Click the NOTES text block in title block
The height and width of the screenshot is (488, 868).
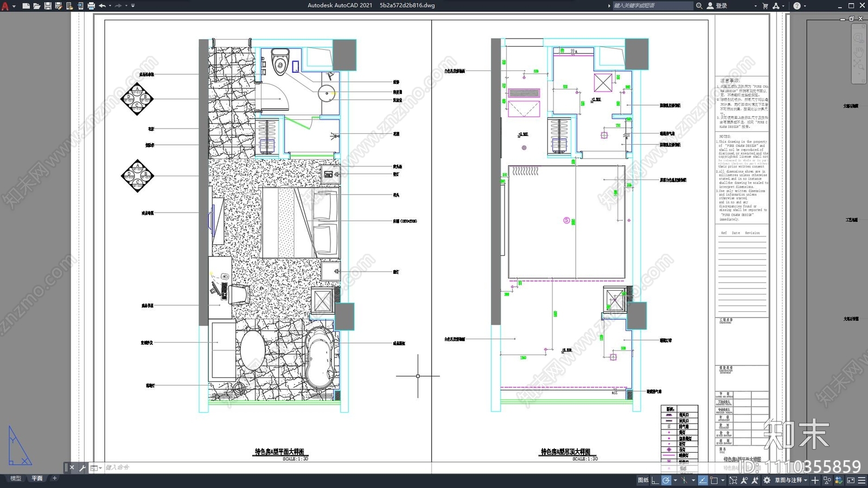[743, 178]
